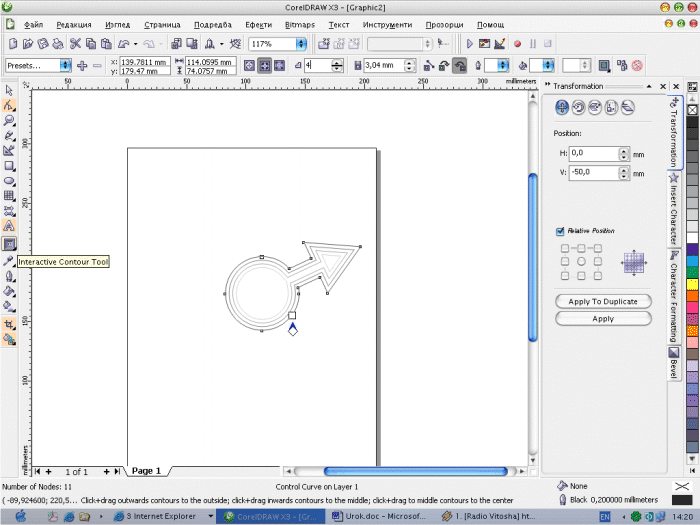Open outline color dropdown on property bar
The width and height of the screenshot is (700, 525).
pos(503,66)
